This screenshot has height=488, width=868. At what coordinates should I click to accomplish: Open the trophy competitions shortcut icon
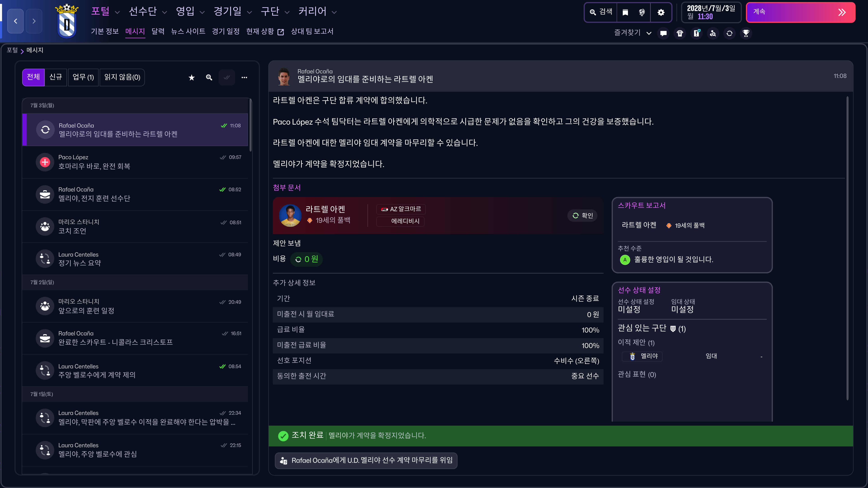click(x=746, y=33)
